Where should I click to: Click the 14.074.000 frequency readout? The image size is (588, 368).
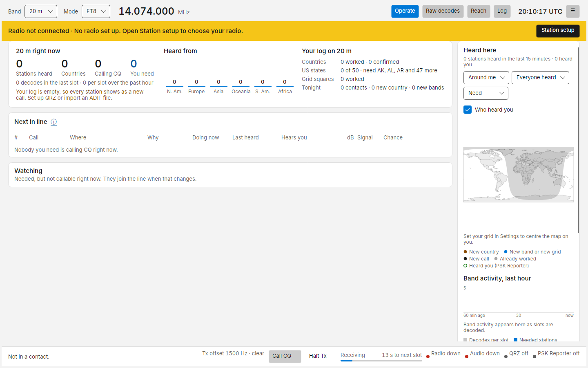point(146,11)
